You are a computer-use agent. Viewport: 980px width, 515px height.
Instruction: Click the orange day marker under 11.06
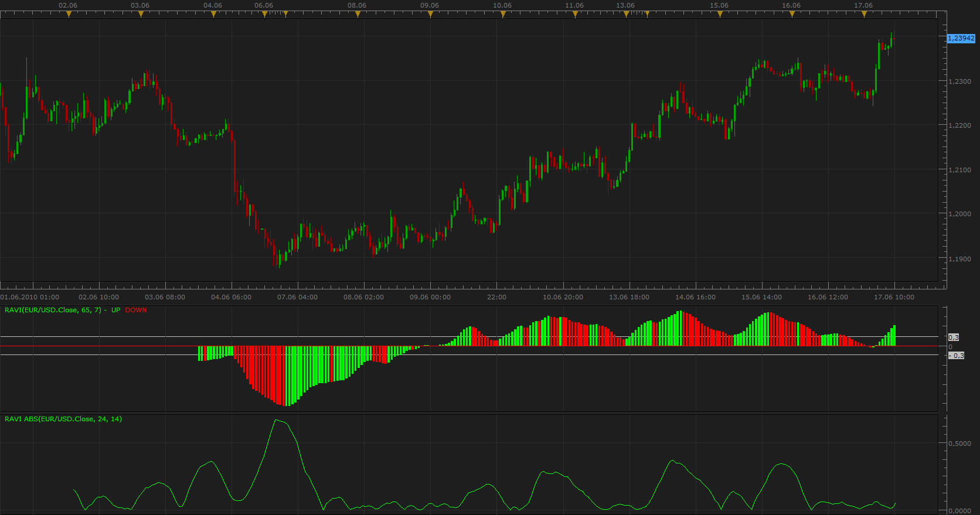pyautogui.click(x=575, y=14)
